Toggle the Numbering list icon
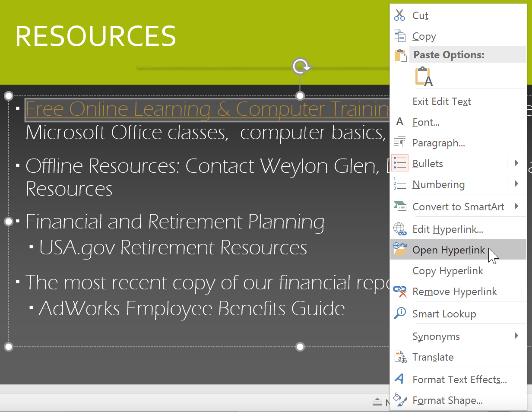Image resolution: width=532 pixels, height=412 pixels. tap(400, 184)
